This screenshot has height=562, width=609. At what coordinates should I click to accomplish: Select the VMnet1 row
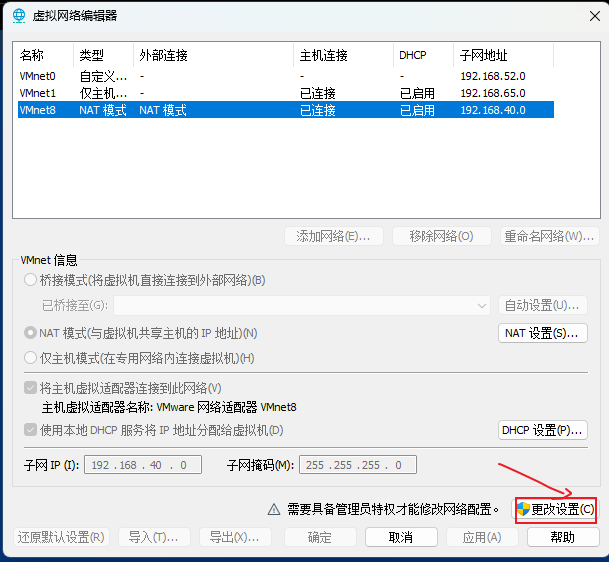pos(286,93)
